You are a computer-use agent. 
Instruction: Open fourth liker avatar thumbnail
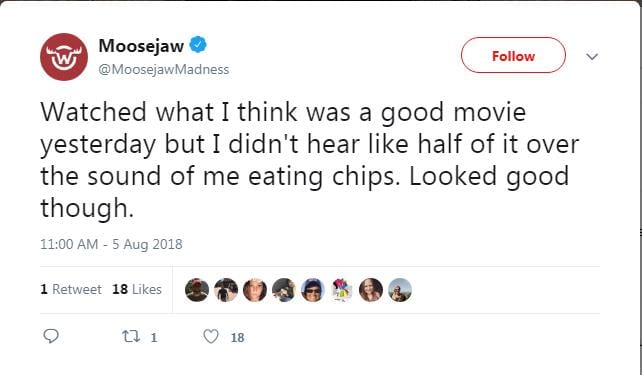coord(284,290)
